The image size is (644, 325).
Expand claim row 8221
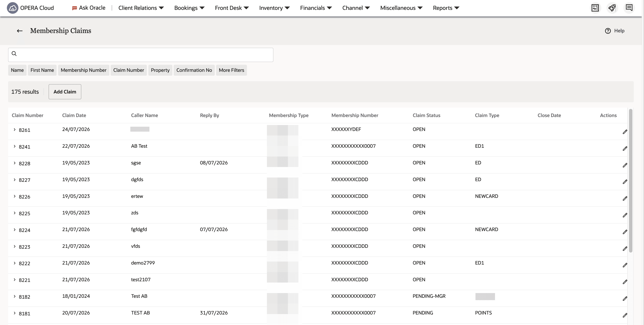click(15, 280)
